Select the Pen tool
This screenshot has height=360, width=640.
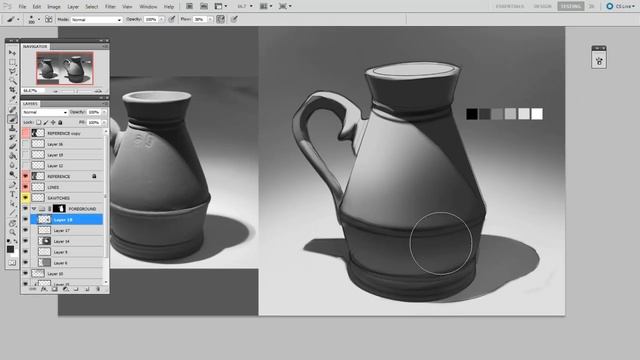pos(12,185)
